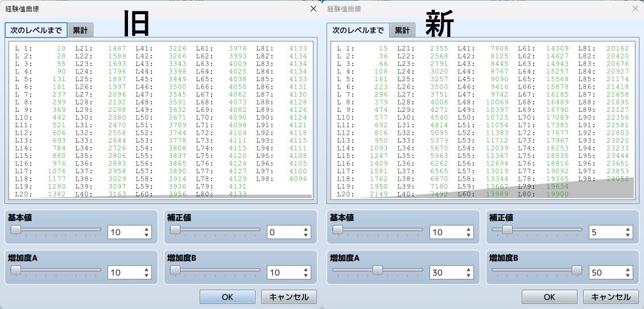This screenshot has width=644, height=309.
Task: Switch to the 累計 tab in the right dialog
Action: tap(403, 30)
